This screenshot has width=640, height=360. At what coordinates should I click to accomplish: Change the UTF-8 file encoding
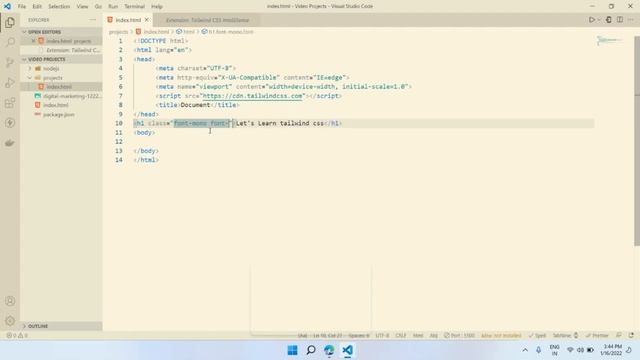click(382, 335)
